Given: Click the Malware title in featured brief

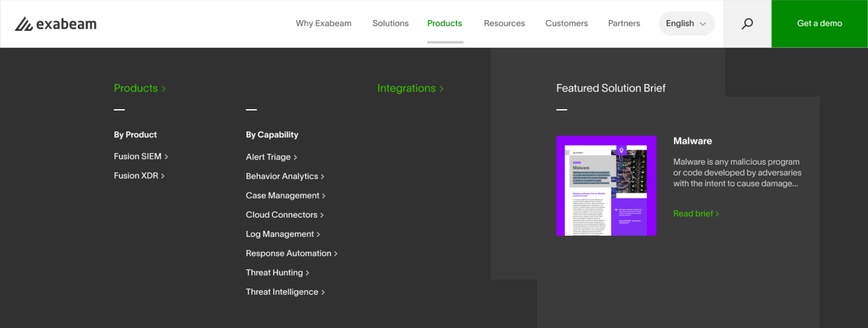Looking at the screenshot, I should pyautogui.click(x=693, y=141).
